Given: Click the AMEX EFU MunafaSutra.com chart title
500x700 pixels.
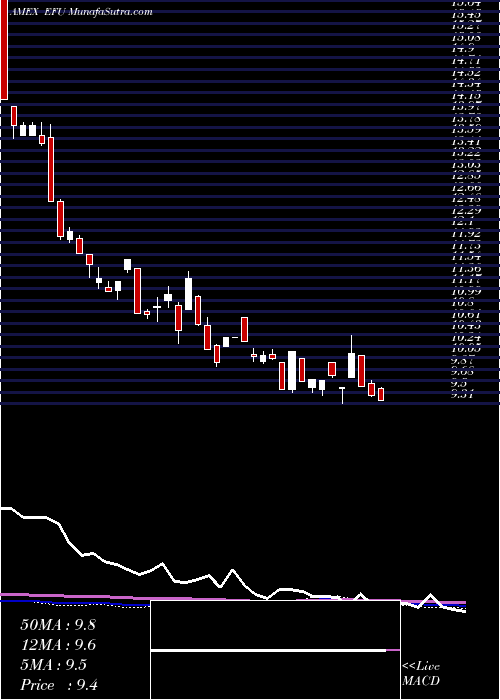Looking at the screenshot, I should 81,12.
